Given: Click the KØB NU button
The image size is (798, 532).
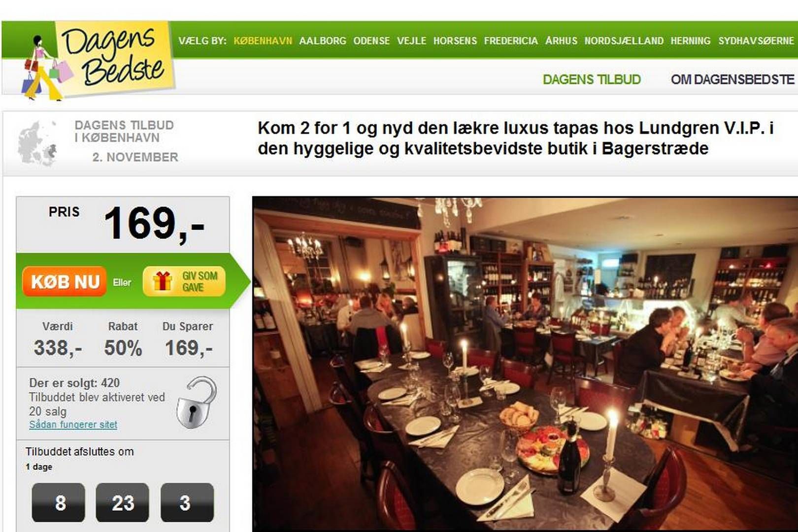Looking at the screenshot, I should pos(65,282).
